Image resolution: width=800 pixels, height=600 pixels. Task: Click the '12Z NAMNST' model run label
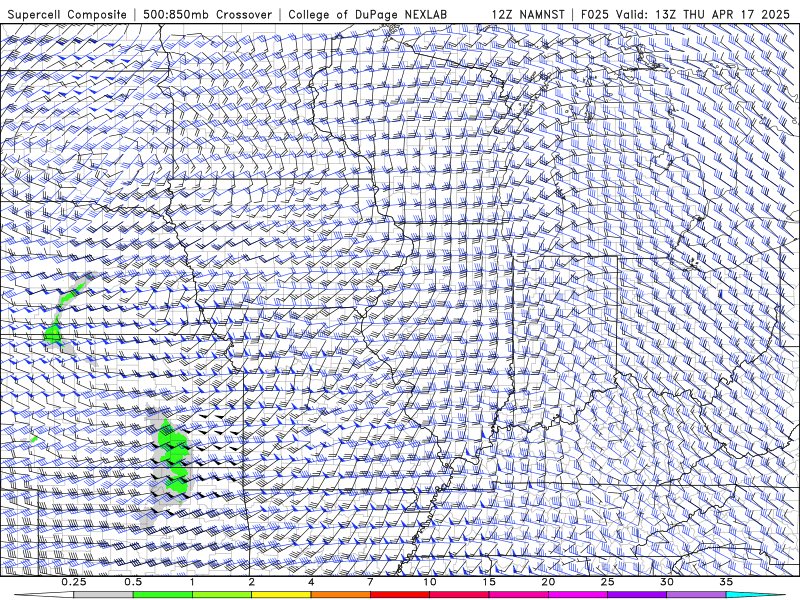(x=528, y=14)
